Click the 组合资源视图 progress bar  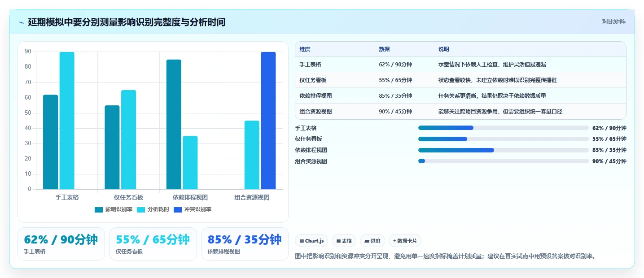coord(504,161)
